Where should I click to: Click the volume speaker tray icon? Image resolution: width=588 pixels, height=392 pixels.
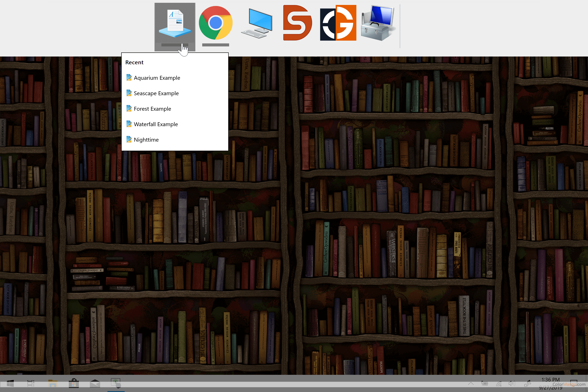(x=511, y=383)
